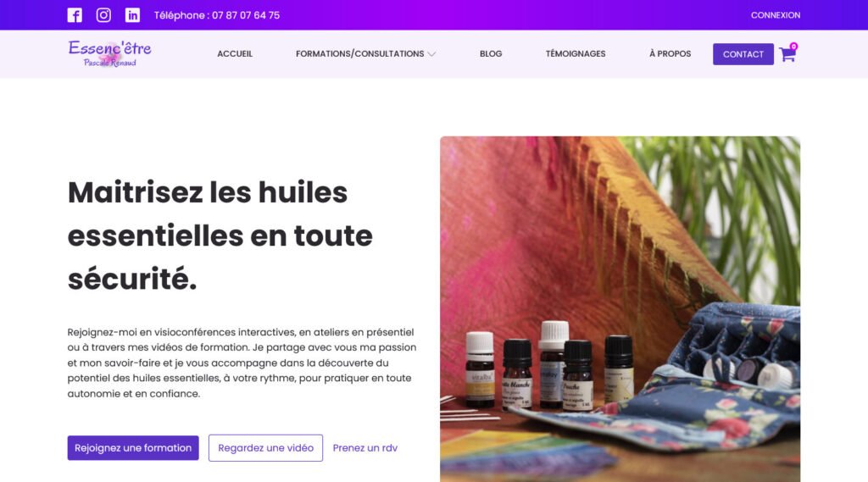Go to À propos page

click(x=670, y=53)
